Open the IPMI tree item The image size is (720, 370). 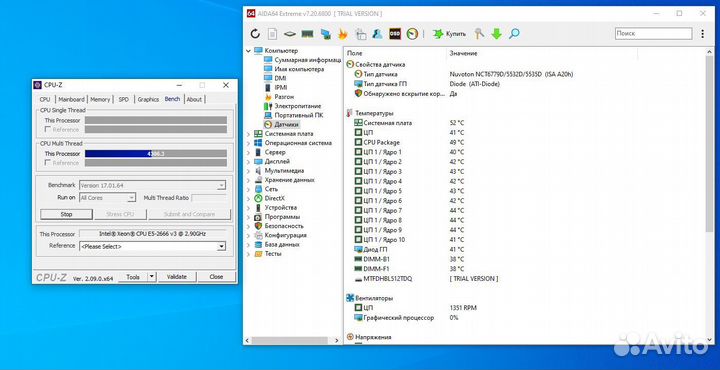tap(281, 87)
